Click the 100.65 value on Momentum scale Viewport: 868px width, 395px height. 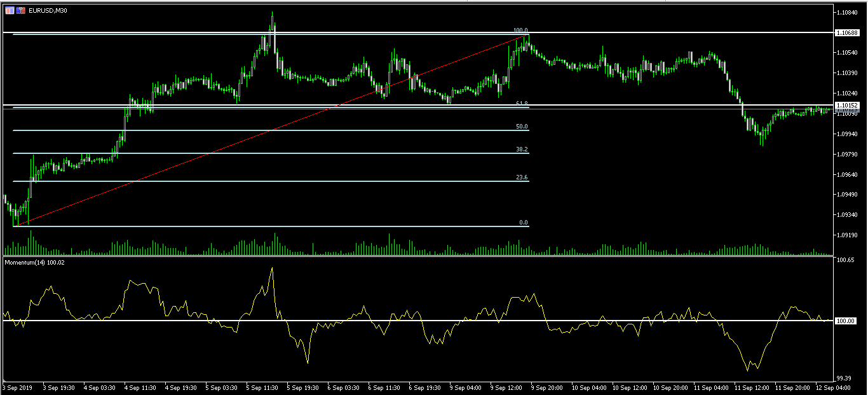coord(845,261)
